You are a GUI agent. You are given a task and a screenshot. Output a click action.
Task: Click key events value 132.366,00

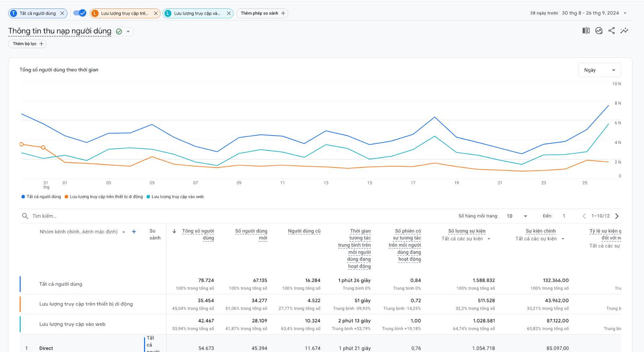[556, 280]
